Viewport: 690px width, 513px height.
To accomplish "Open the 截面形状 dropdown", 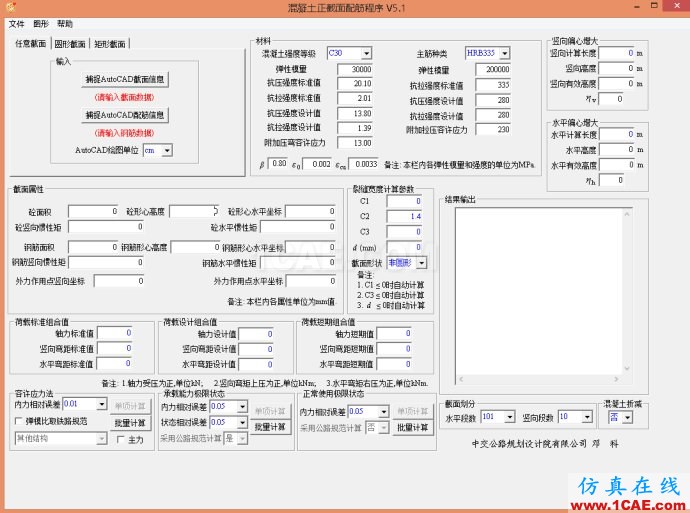I will click(422, 263).
